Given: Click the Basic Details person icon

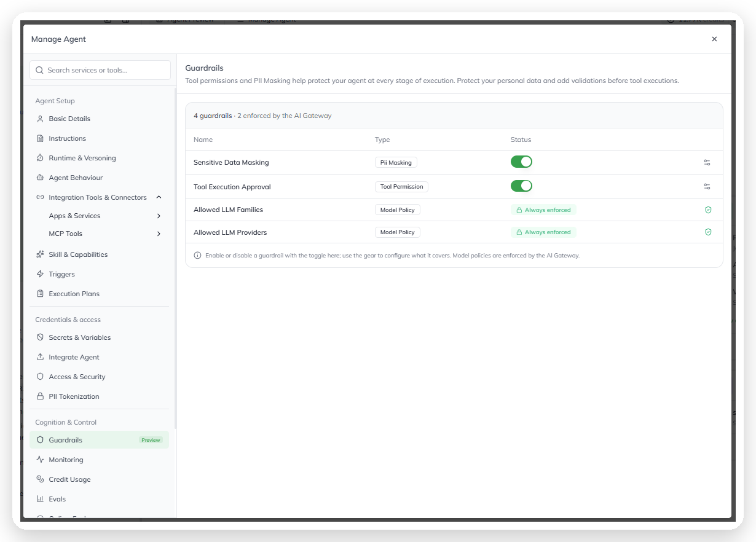Looking at the screenshot, I should [40, 119].
